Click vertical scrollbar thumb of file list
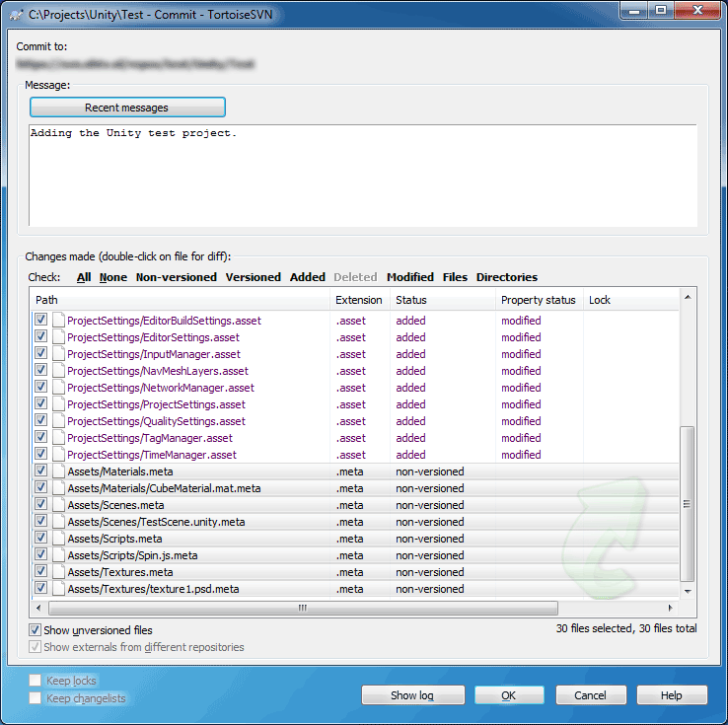 (688, 504)
